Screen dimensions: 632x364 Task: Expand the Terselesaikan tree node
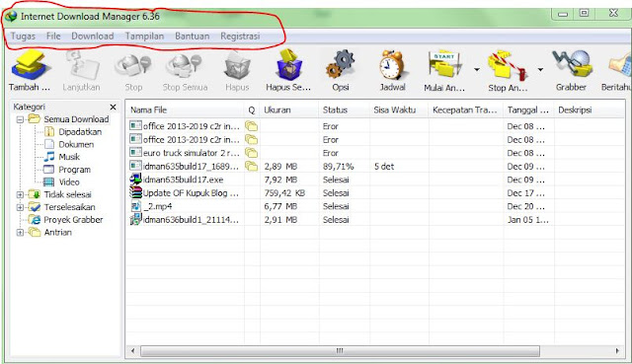tap(20, 208)
